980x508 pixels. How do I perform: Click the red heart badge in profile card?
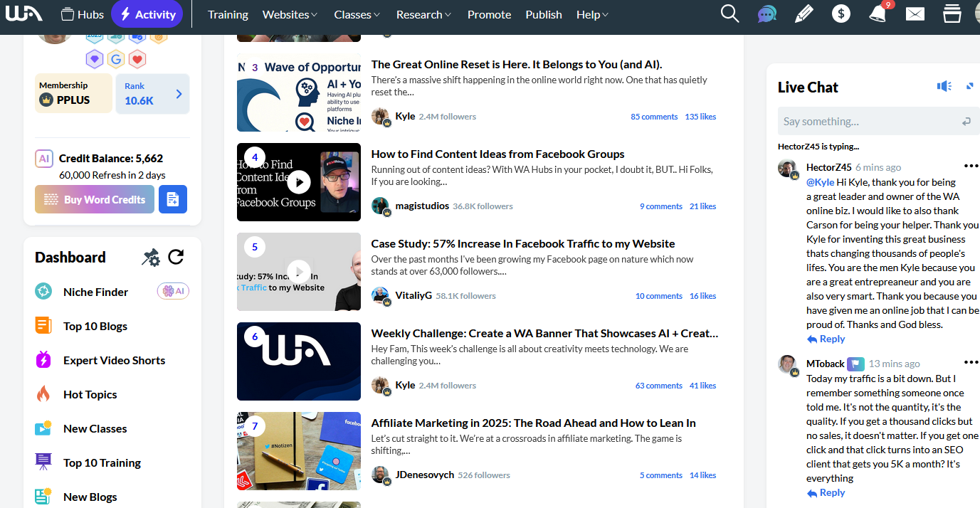(x=137, y=59)
